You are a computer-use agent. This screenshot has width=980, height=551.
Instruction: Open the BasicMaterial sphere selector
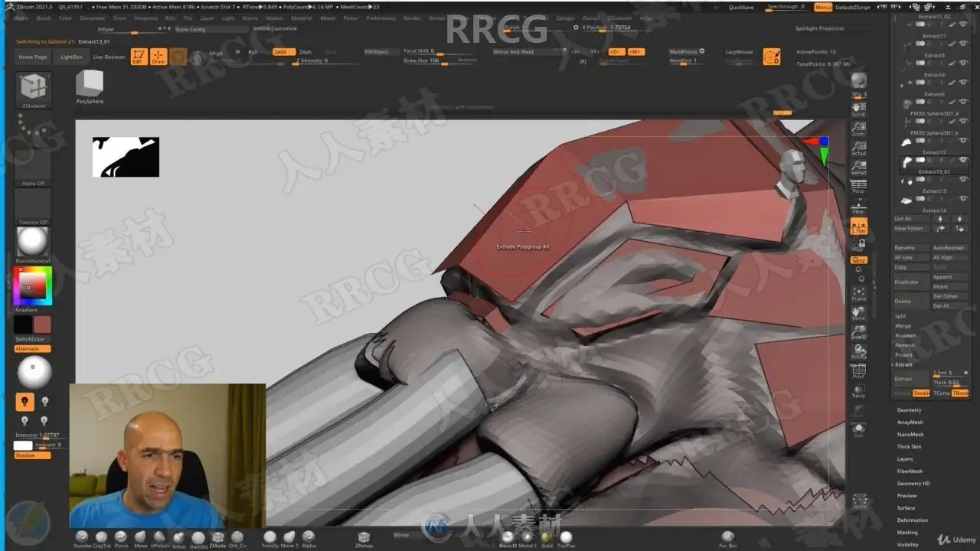click(33, 243)
